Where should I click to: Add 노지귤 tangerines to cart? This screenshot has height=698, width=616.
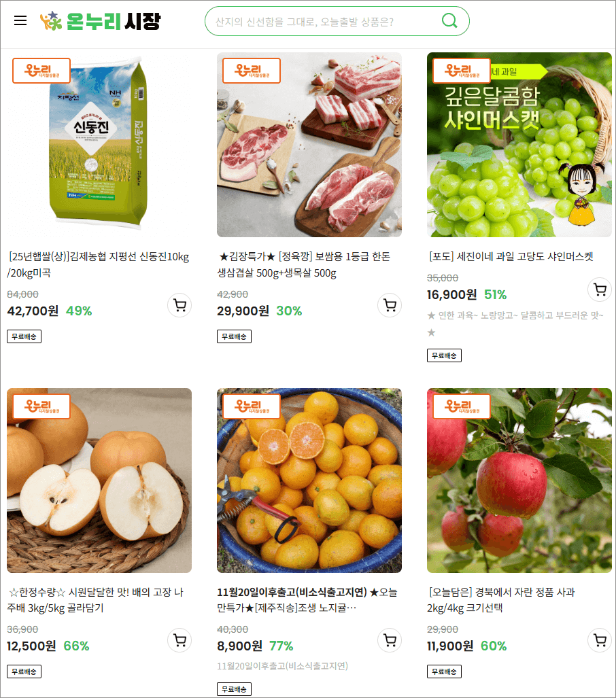pyautogui.click(x=390, y=641)
